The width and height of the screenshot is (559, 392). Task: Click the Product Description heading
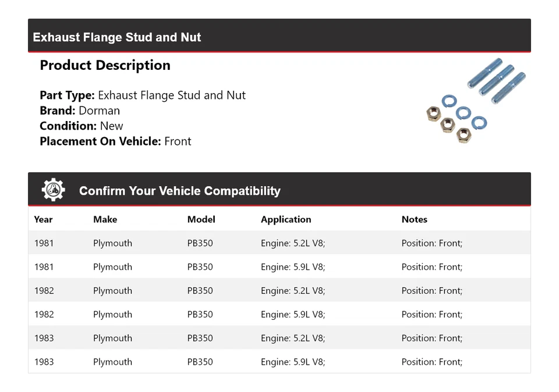[x=105, y=65]
